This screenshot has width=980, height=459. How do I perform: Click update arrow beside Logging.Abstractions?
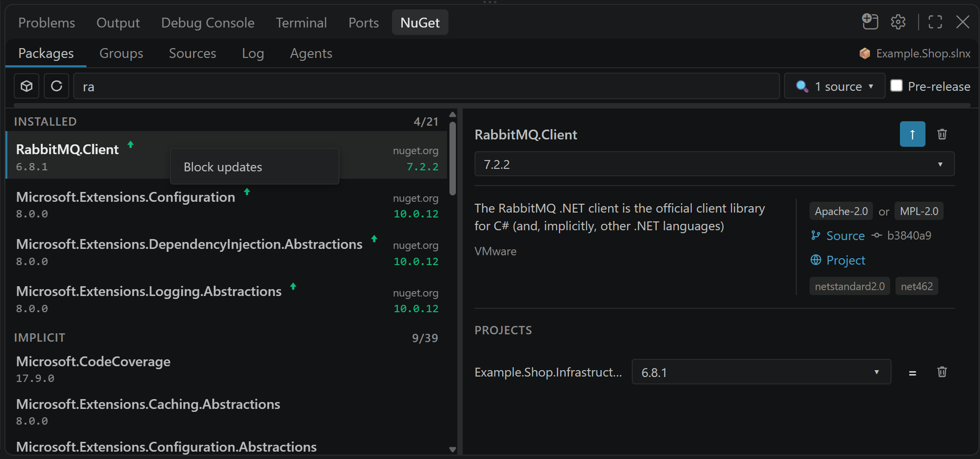click(x=293, y=286)
